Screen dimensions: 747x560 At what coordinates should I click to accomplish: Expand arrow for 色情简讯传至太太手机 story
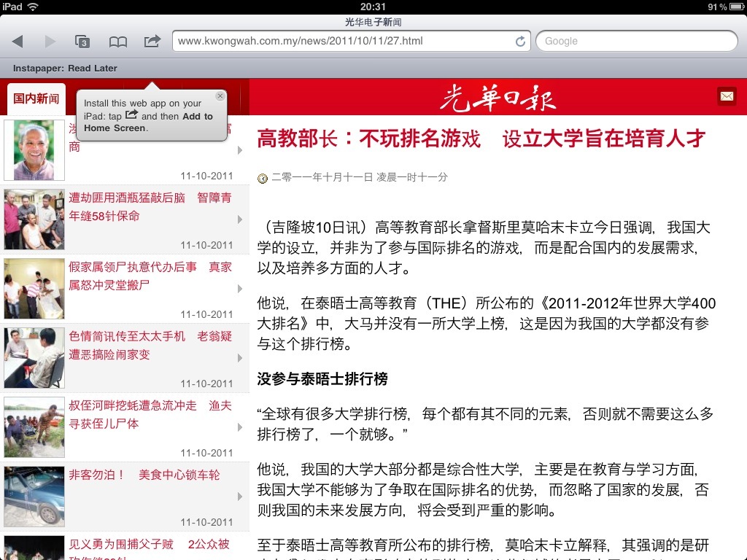(240, 358)
